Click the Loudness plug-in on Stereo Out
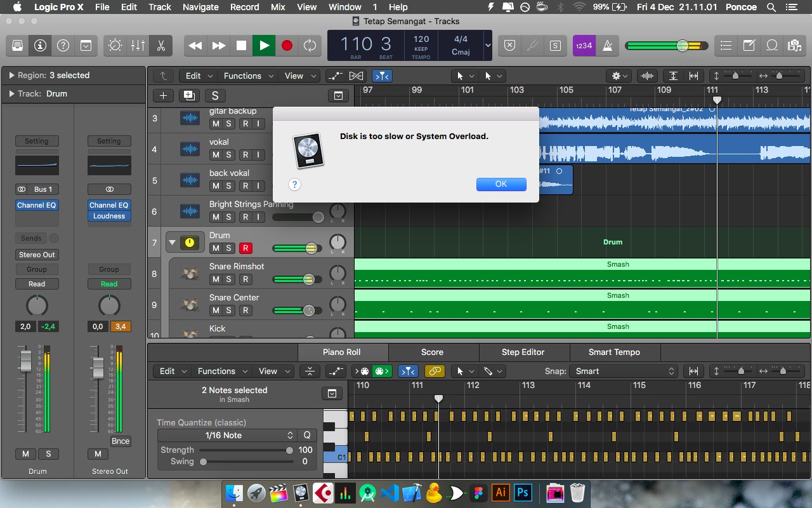812x508 pixels. tap(109, 216)
